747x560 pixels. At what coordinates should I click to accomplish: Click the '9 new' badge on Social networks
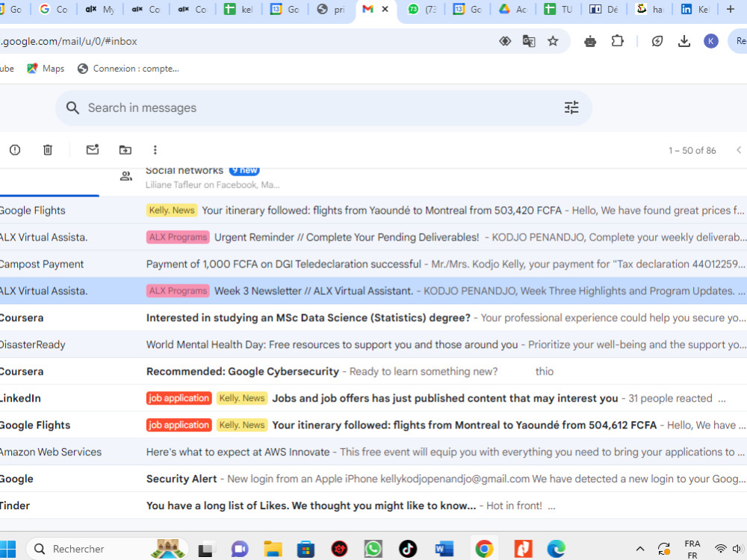[244, 170]
